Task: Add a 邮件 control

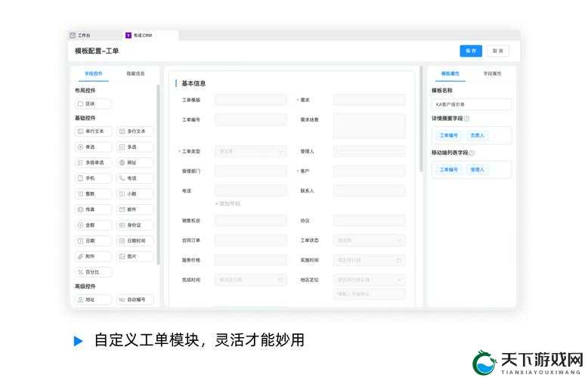Action: [x=135, y=209]
